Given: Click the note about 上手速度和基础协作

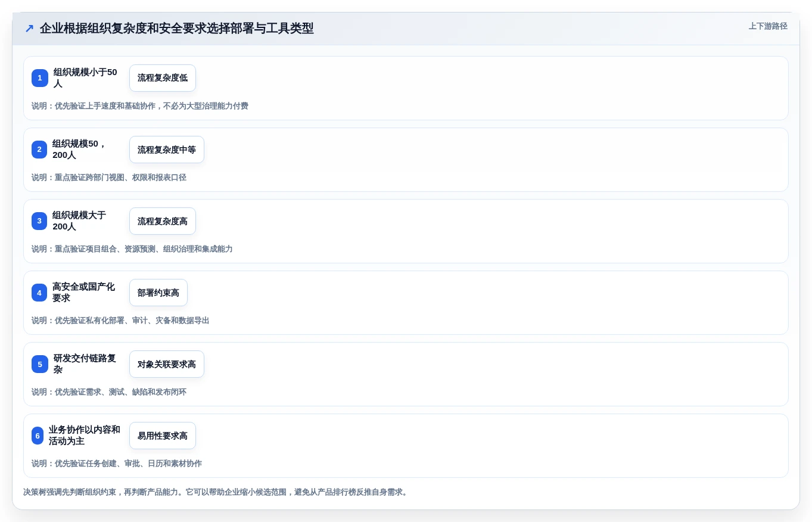Looking at the screenshot, I should click(140, 106).
